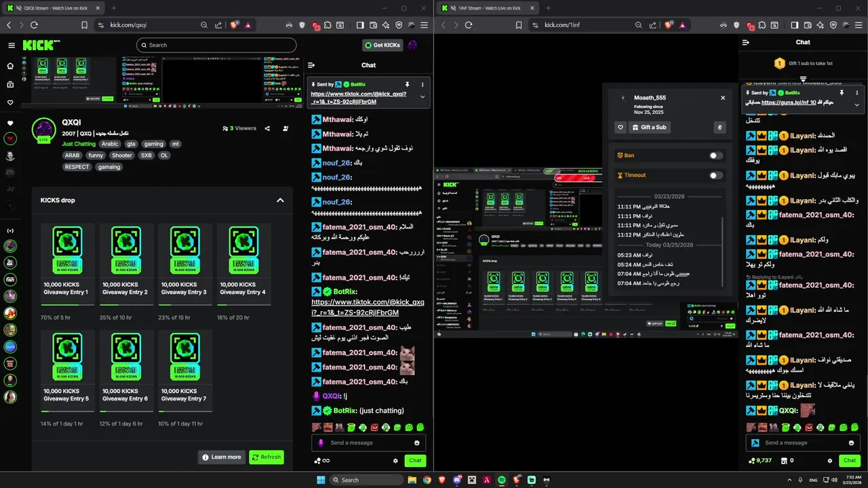Bookmark the kick.com/1inf page
Image resolution: width=868 pixels, height=488 pixels.
(518, 25)
